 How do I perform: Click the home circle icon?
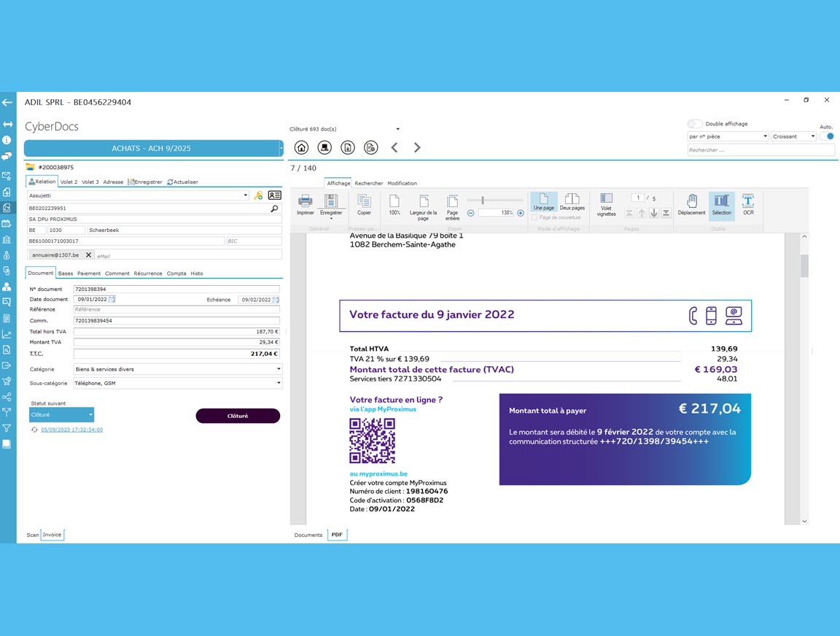(x=302, y=147)
